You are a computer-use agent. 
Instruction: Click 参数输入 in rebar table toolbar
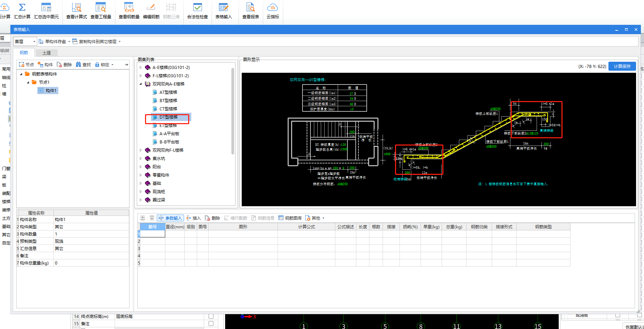(170, 218)
